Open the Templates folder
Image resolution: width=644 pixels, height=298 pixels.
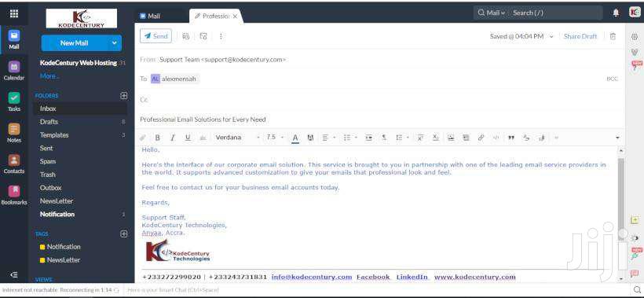click(80, 134)
